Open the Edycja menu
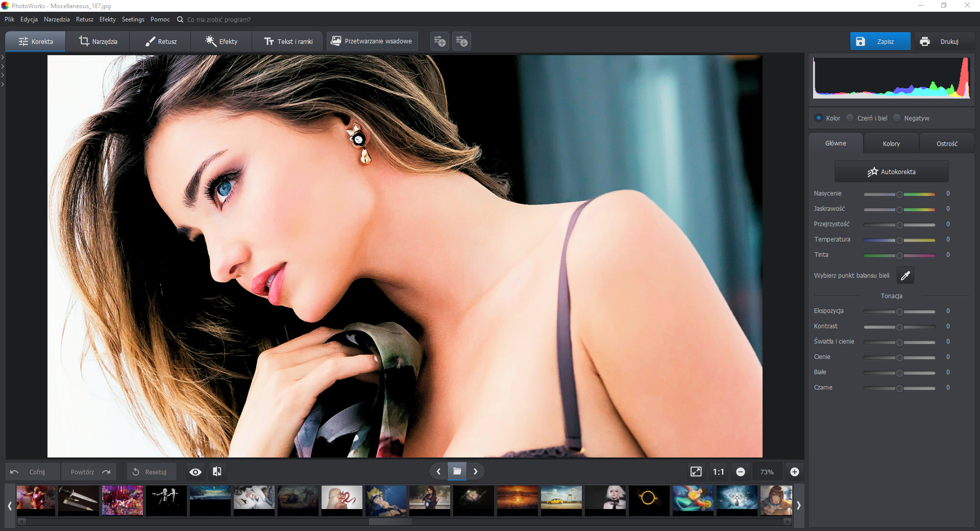Viewport: 980px width, 531px height. 29,19
